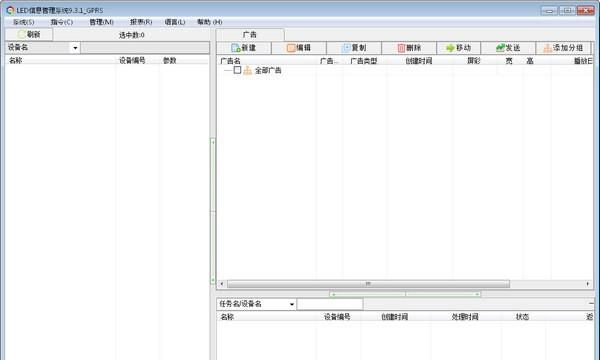This screenshot has height=360, width=600.
Task: Open the 帮助(H) menu
Action: pyautogui.click(x=209, y=22)
